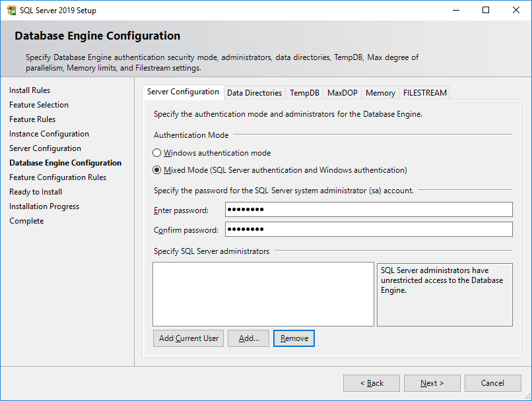Viewport: 532px width, 401px height.
Task: Go back with the Back button
Action: coord(372,383)
